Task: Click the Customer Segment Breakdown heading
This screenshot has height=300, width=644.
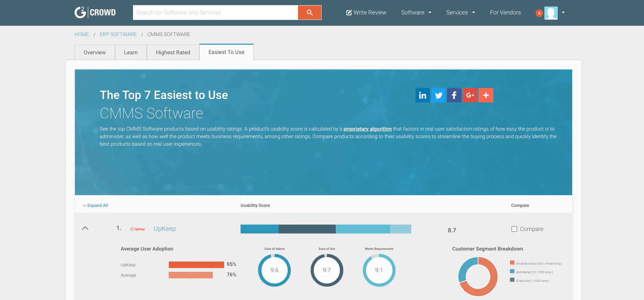Action: point(488,249)
